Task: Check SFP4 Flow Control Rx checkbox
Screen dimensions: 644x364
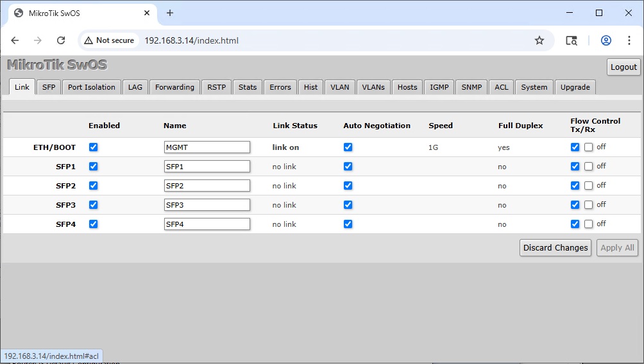Action: click(x=589, y=224)
